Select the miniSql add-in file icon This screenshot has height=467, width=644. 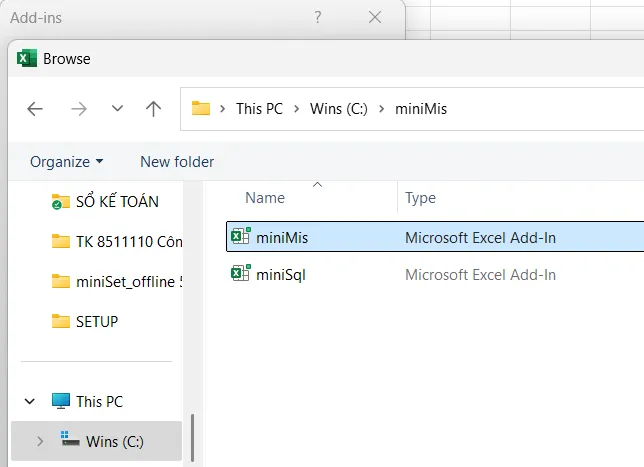241,273
